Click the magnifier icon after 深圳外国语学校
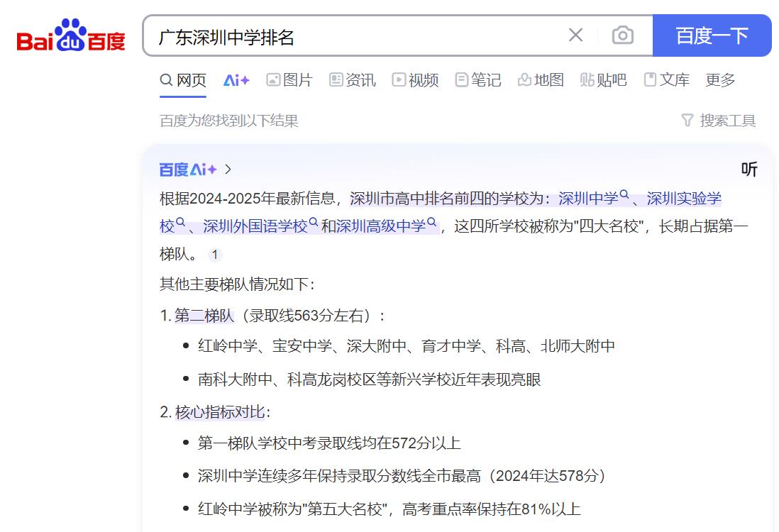The image size is (779, 532). (x=314, y=222)
